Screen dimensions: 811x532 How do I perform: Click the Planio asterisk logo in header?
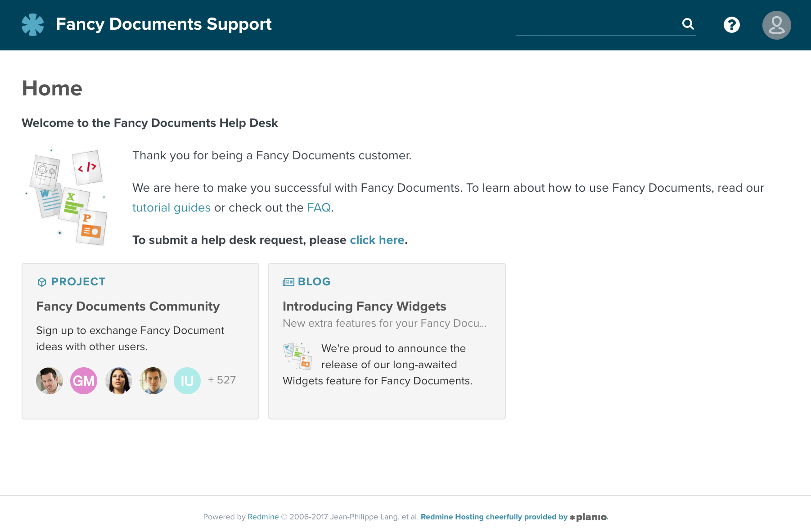point(33,25)
